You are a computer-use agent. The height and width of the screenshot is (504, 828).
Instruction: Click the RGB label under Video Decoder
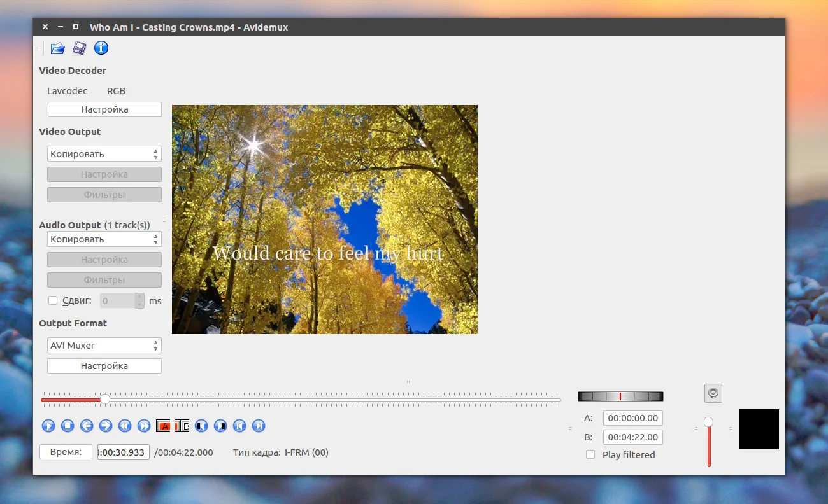[x=117, y=91]
